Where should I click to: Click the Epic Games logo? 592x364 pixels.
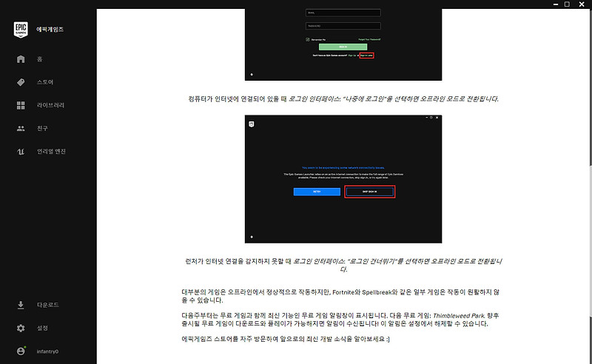click(21, 30)
